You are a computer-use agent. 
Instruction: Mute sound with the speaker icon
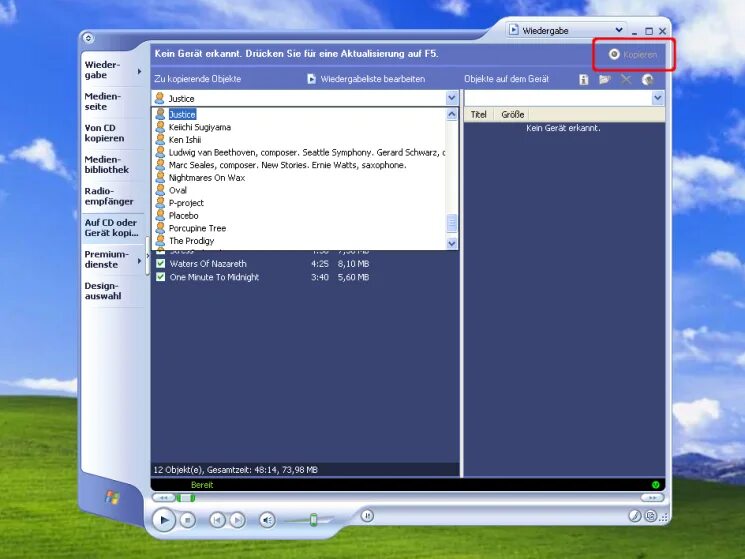click(267, 521)
